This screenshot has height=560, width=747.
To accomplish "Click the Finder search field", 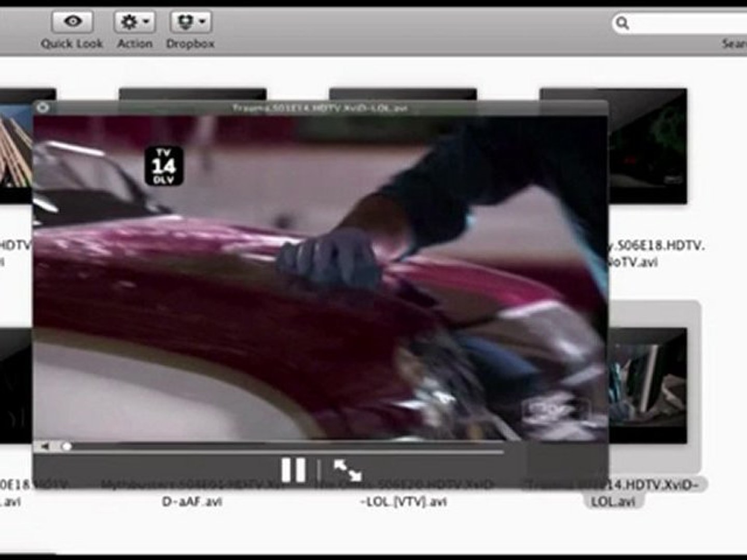I will tap(680, 23).
